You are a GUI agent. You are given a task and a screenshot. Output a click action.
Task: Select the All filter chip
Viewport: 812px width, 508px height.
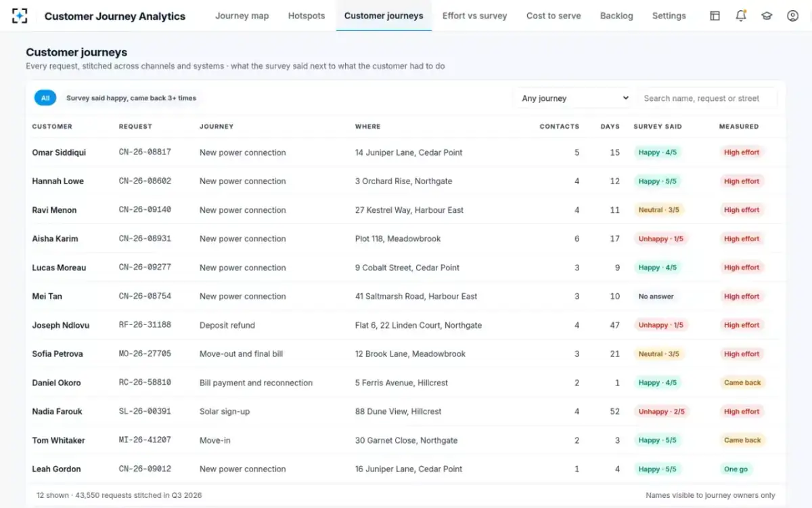[x=45, y=98]
